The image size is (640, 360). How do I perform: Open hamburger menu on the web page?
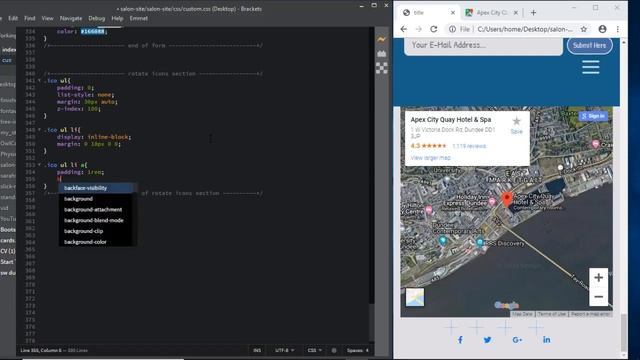(591, 67)
